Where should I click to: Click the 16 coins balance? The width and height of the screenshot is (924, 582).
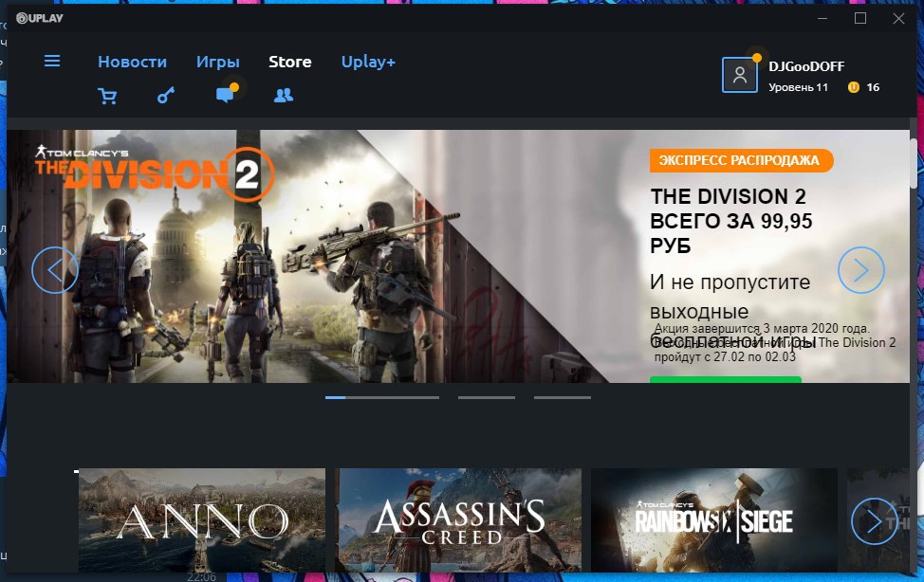point(873,87)
